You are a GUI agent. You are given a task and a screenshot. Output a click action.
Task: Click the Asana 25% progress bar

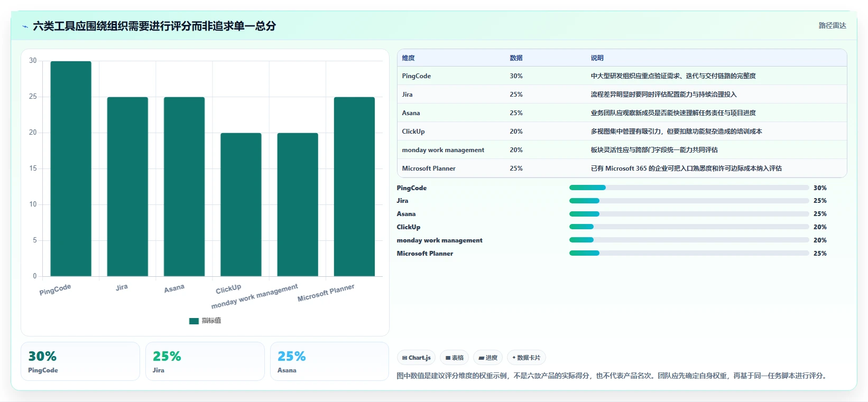point(689,214)
